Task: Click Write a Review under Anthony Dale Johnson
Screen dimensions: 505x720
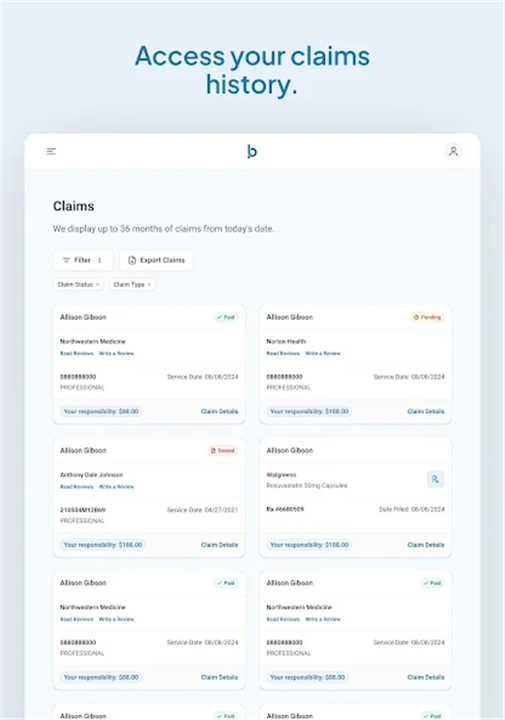Action: [116, 487]
